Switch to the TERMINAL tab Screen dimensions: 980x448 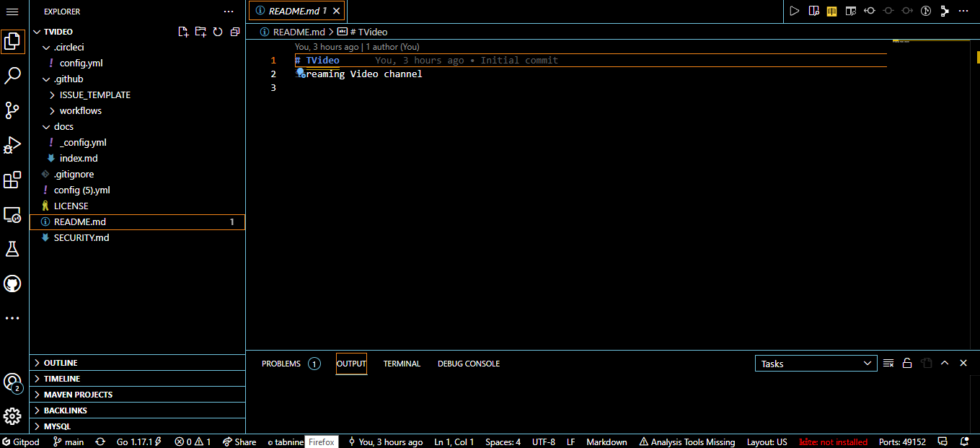pyautogui.click(x=402, y=364)
